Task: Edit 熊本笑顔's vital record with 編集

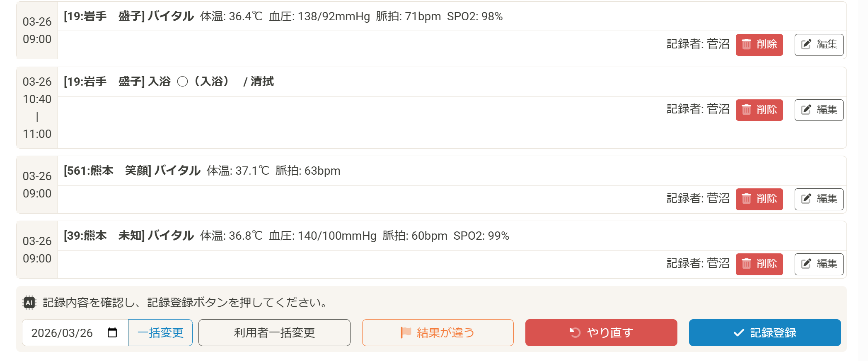Action: (819, 199)
